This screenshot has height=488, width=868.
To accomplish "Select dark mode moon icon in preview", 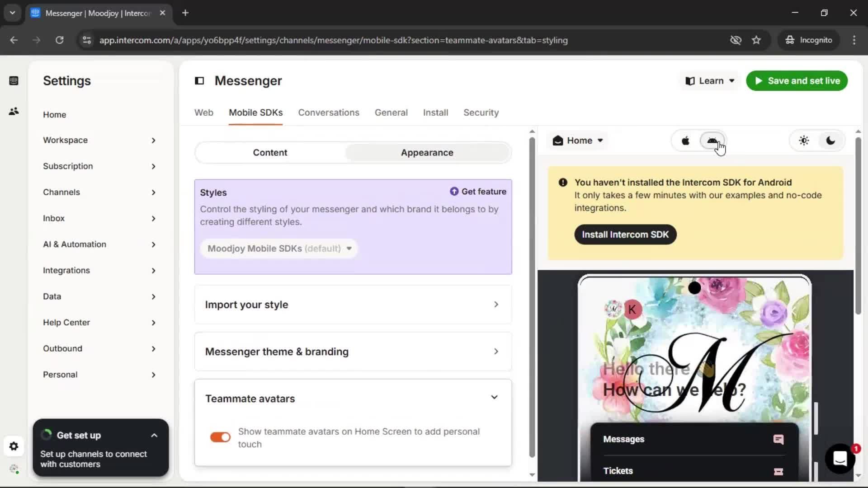I will point(830,141).
